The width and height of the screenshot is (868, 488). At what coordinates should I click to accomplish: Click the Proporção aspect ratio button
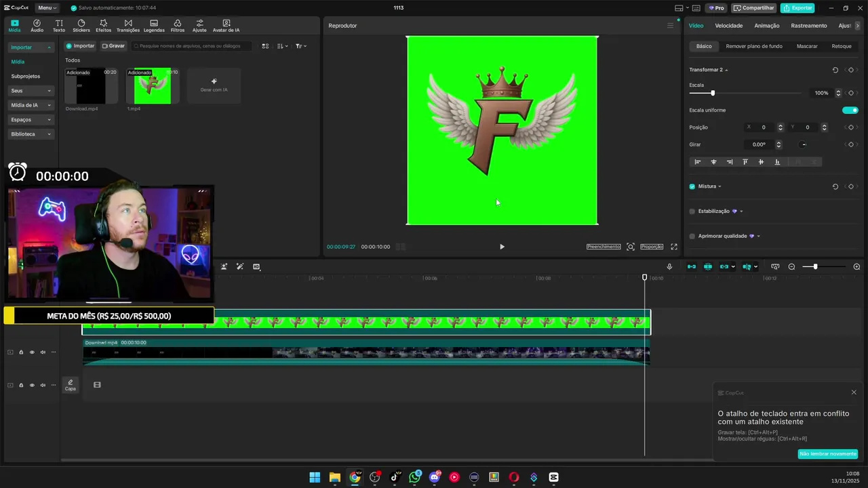coord(652,247)
